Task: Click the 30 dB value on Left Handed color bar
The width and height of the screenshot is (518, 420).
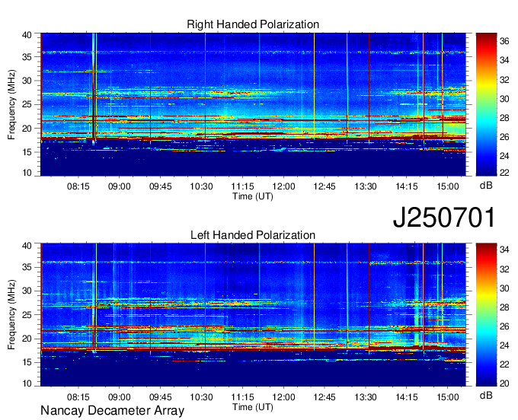Action: (504, 288)
